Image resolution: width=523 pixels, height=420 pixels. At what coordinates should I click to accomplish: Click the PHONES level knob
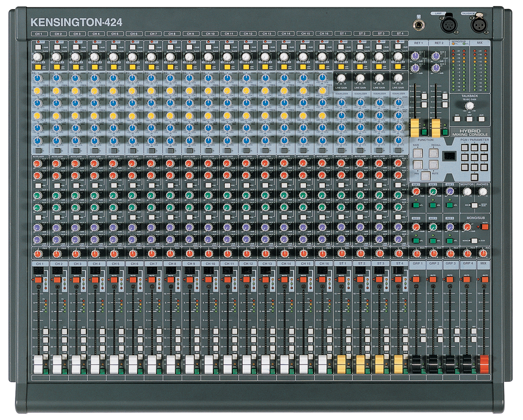point(482,191)
